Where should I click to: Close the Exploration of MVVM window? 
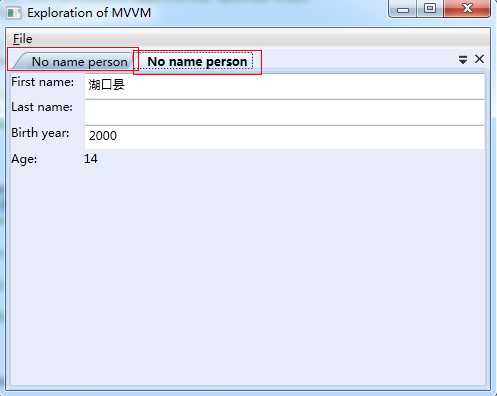467,8
